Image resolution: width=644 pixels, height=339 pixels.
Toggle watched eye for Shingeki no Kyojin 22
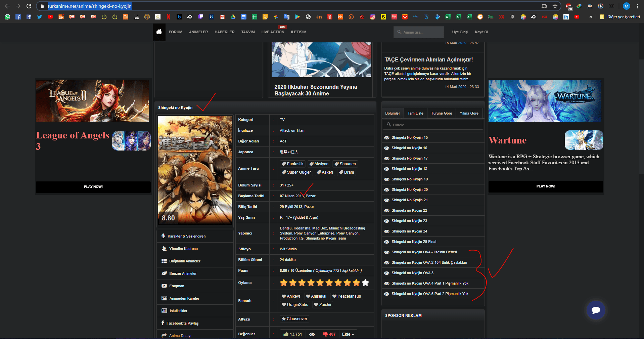click(x=386, y=211)
